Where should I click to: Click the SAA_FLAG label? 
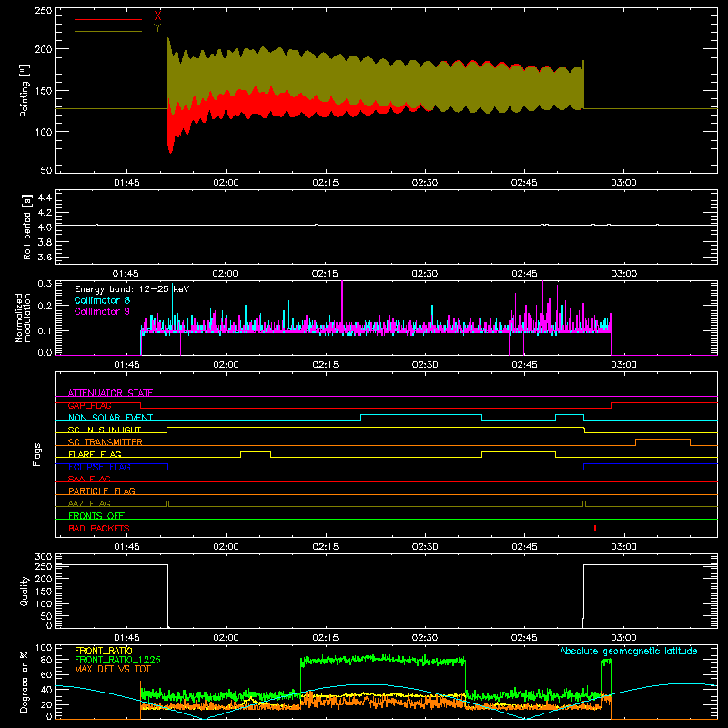[89, 479]
